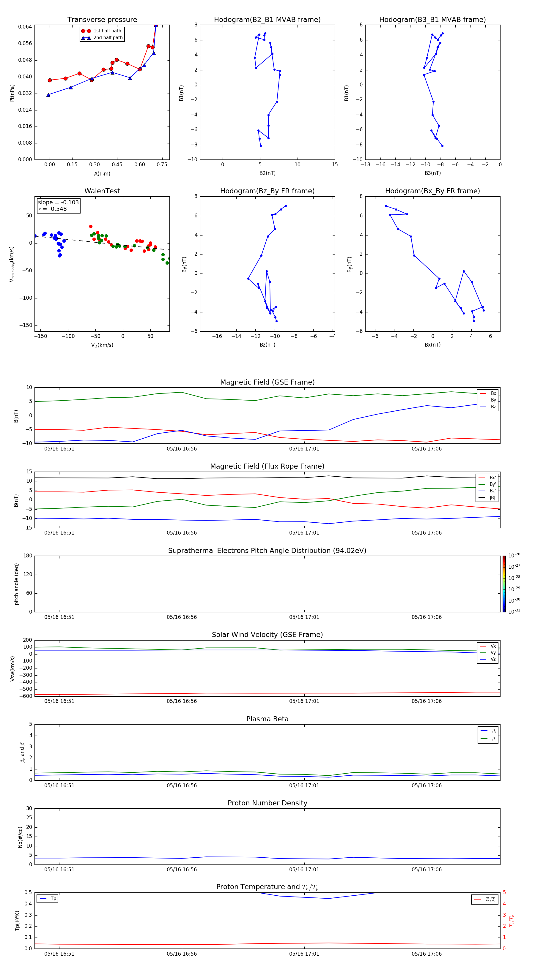Click the '0.75' tick on Transverse pressure

[x=162, y=165]
